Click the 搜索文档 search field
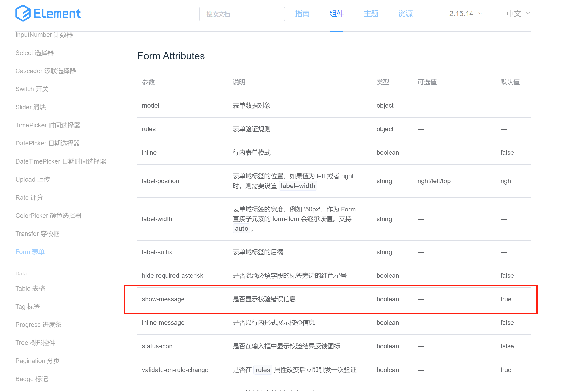 [x=242, y=14]
